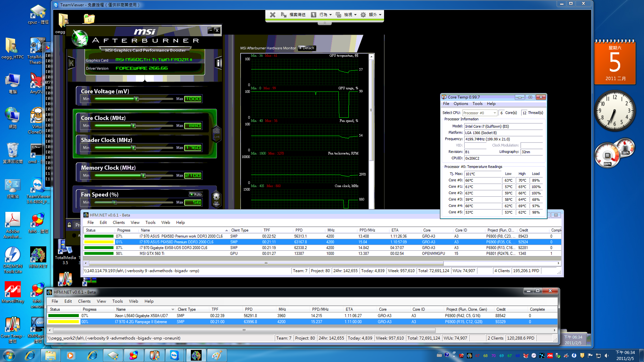Open the TeamViewer 3.6.4804 desktop shortcut

pos(38,191)
